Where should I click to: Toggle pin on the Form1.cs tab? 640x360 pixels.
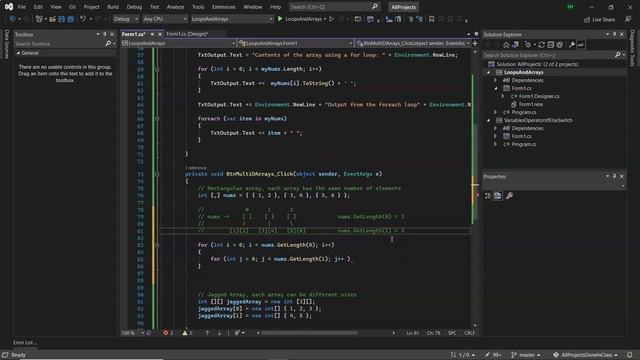152,34
